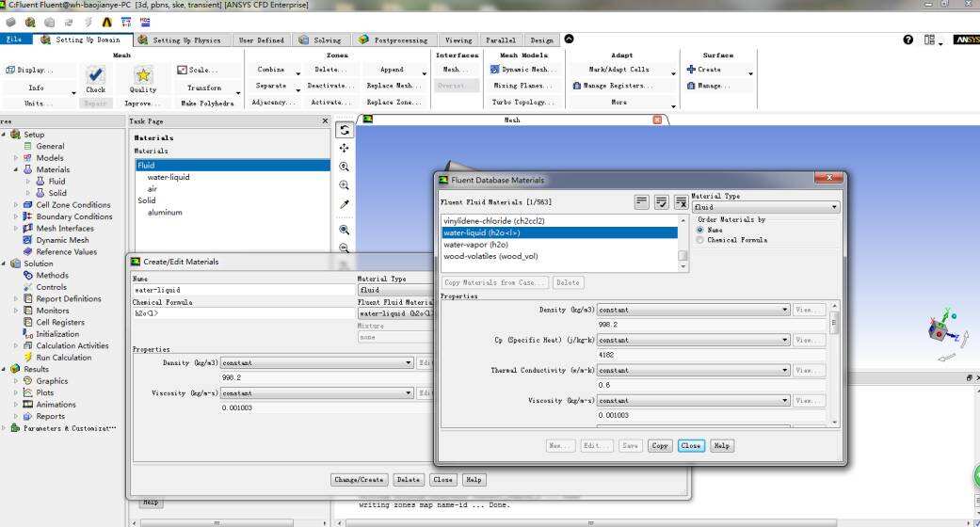The image size is (980, 527).
Task: Select Chemical Formula ordering radio button
Action: pos(700,239)
